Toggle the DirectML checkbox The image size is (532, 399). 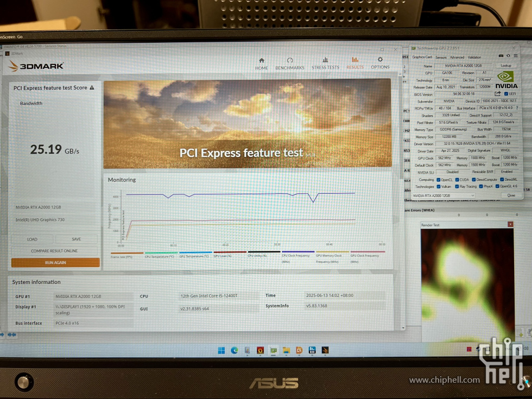point(502,180)
